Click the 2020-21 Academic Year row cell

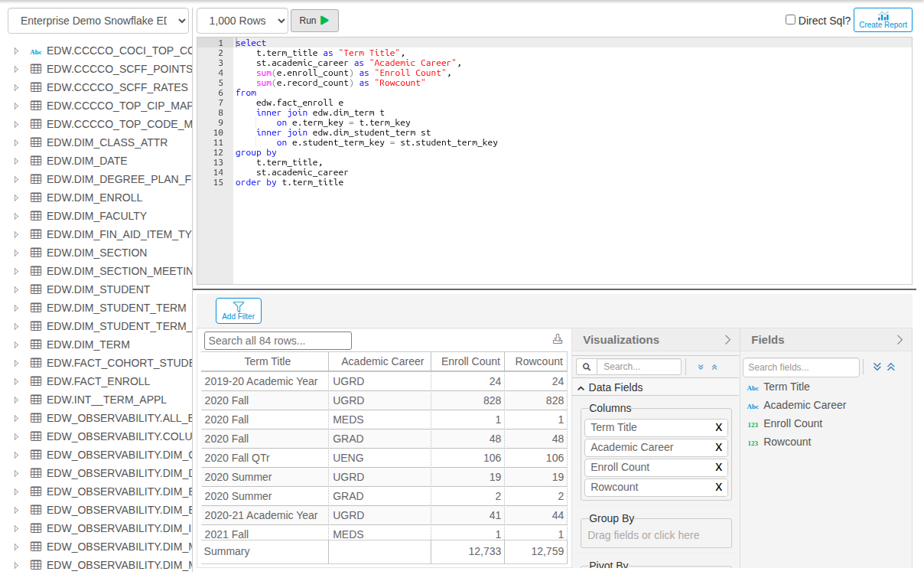[x=265, y=515]
